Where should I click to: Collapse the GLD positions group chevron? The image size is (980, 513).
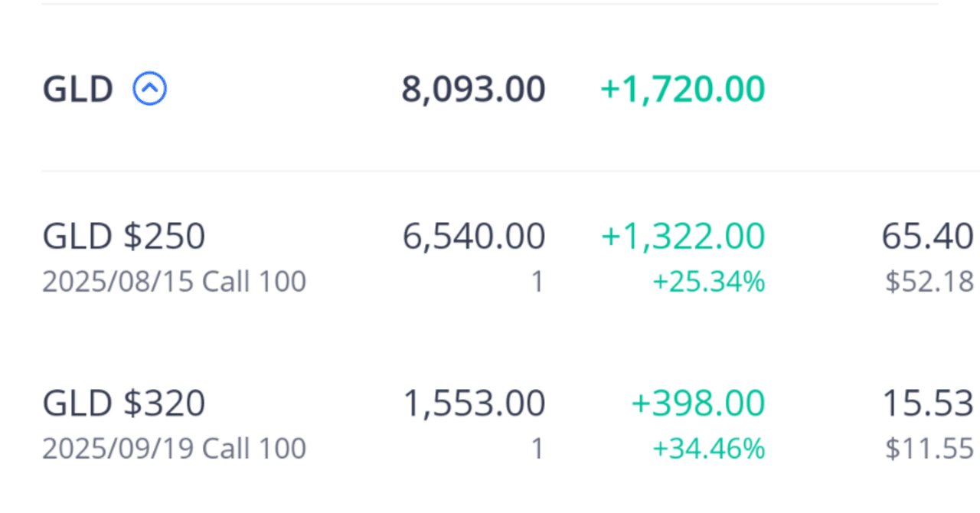pyautogui.click(x=150, y=89)
